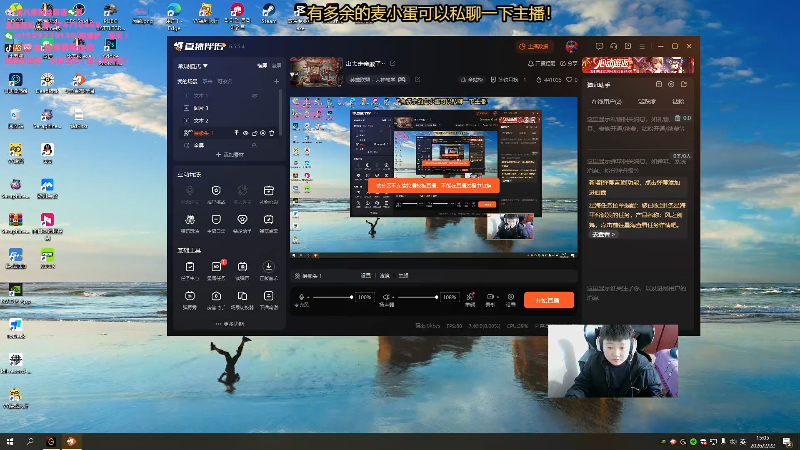Clear chat messages with panel trash icon
The width and height of the screenshot is (800, 450).
pos(677,118)
